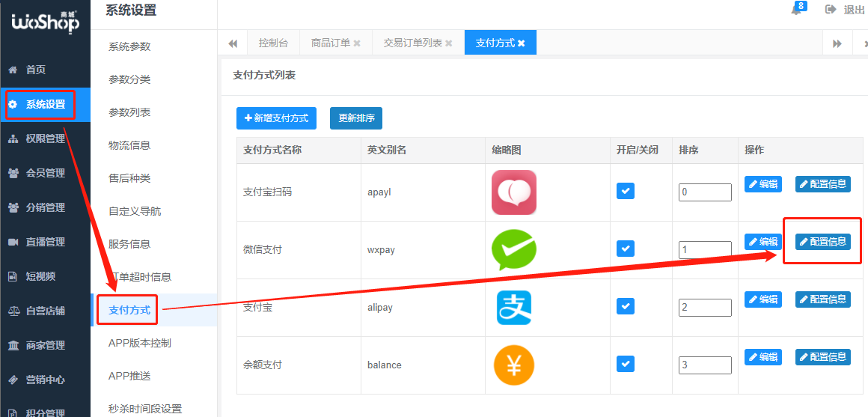Click the 新增支付方式 button

tap(276, 118)
